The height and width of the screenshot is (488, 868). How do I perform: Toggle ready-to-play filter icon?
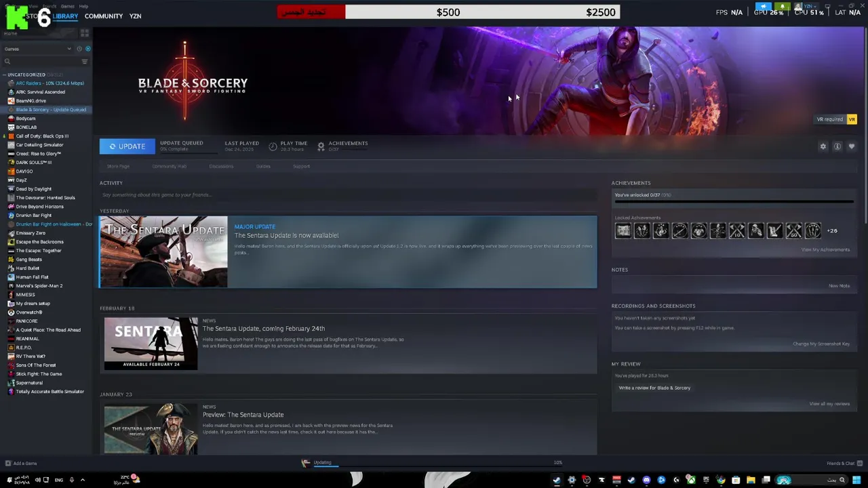point(87,49)
